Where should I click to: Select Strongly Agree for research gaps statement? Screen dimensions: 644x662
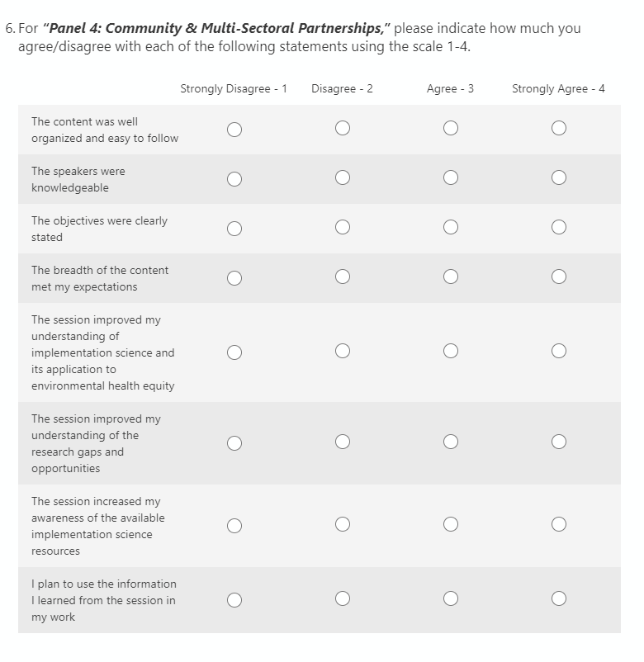[559, 442]
